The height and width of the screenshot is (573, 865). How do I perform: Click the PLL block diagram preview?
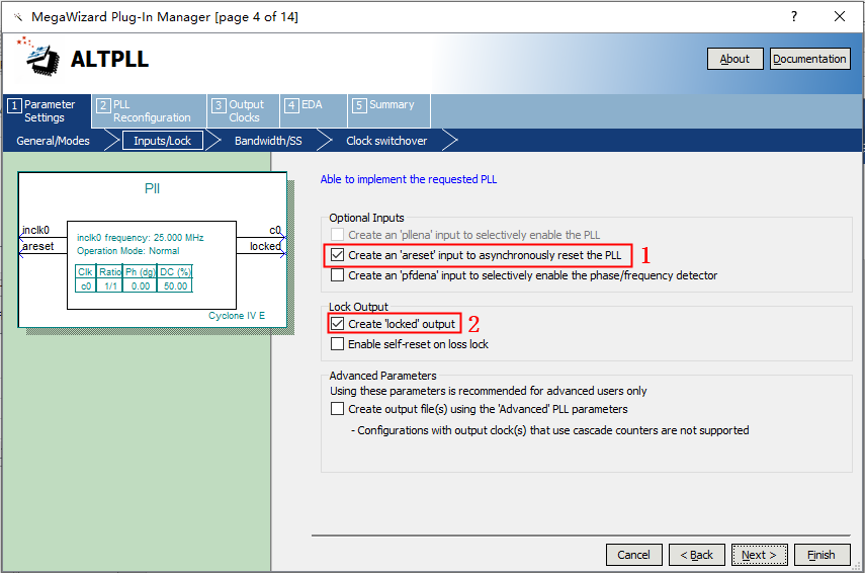point(152,250)
